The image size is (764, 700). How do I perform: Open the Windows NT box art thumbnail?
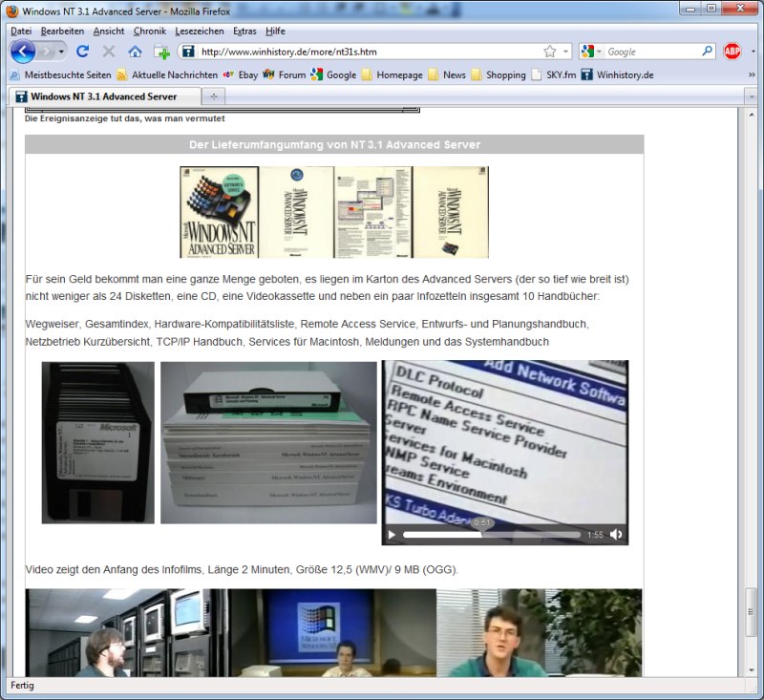tap(334, 212)
